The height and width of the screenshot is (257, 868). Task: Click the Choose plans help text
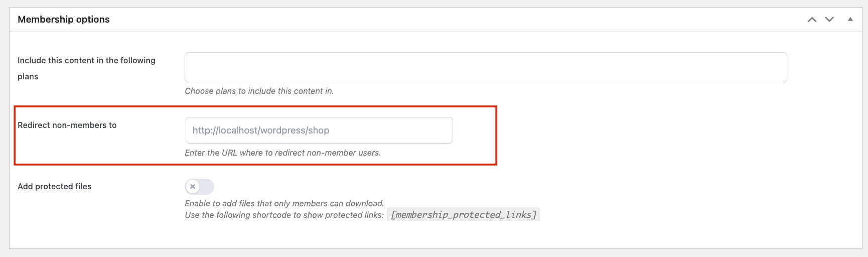(x=259, y=91)
